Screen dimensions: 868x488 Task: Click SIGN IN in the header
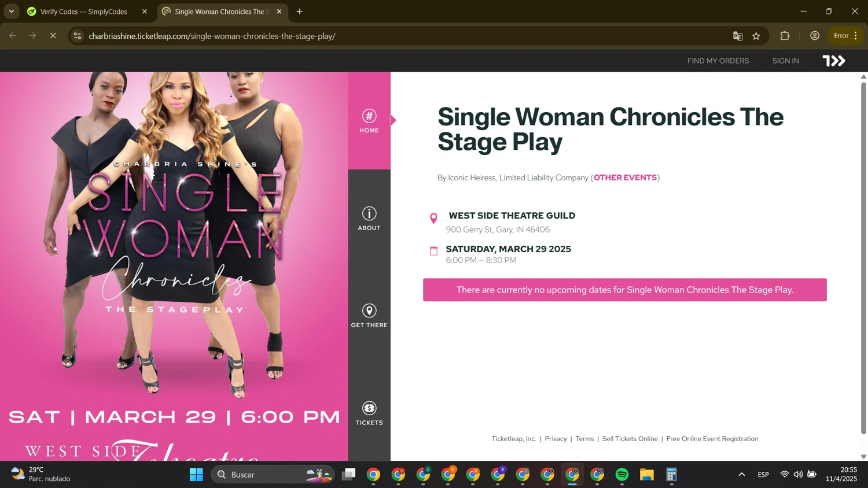click(785, 61)
